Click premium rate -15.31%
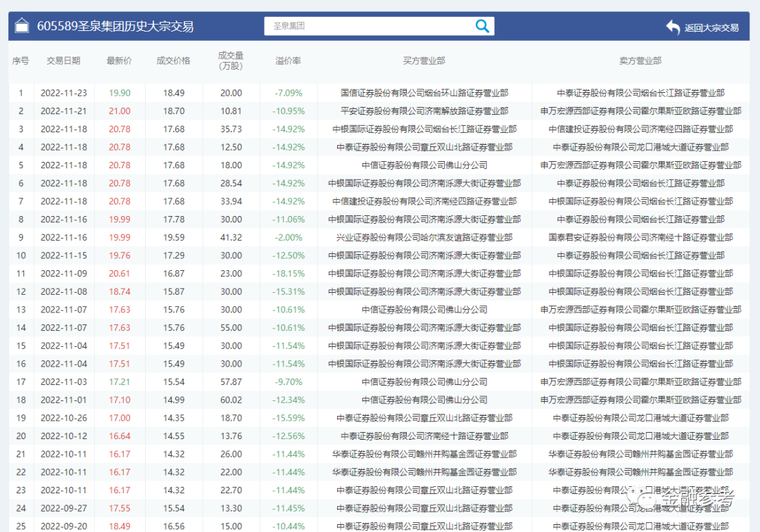This screenshot has height=532, width=760. click(289, 291)
